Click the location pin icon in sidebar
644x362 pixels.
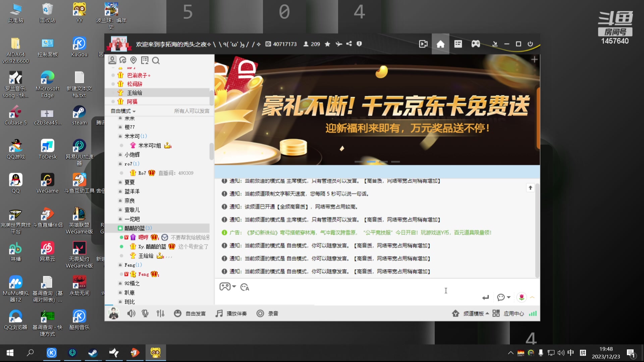[x=133, y=60]
